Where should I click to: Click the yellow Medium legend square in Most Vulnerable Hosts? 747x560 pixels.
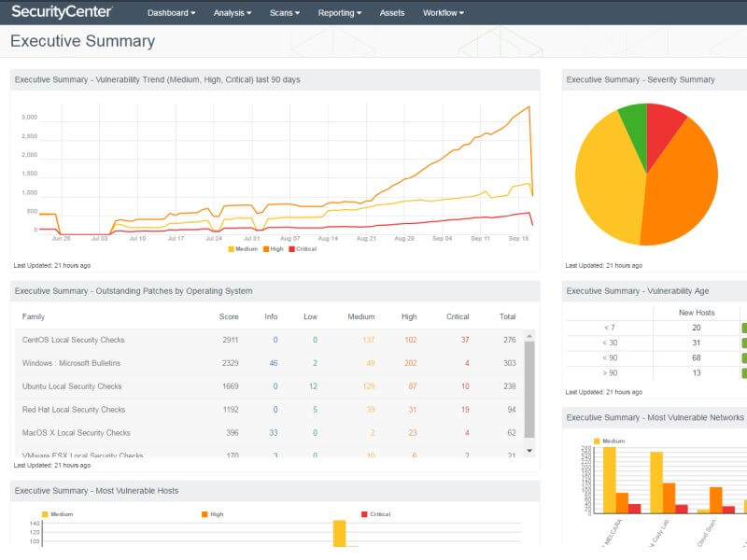point(45,514)
